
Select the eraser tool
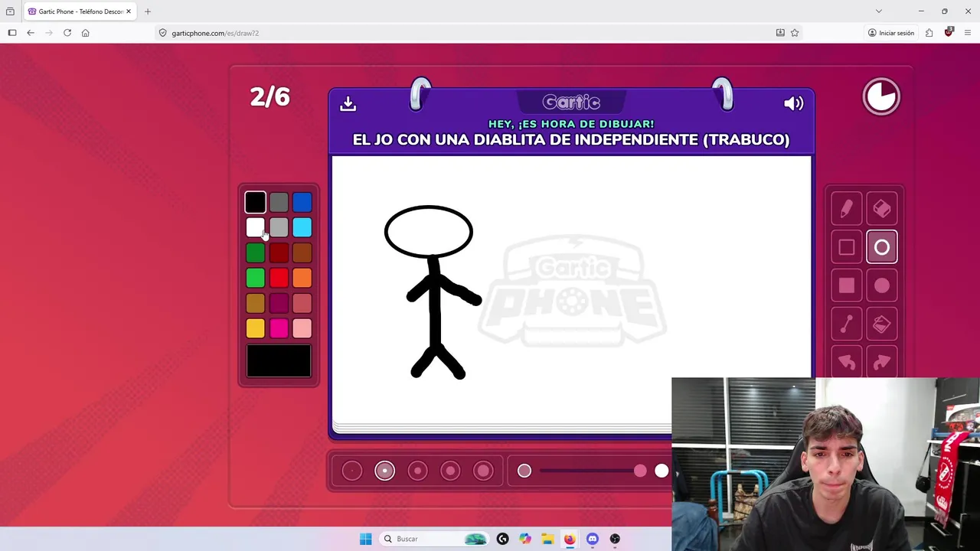pyautogui.click(x=882, y=209)
